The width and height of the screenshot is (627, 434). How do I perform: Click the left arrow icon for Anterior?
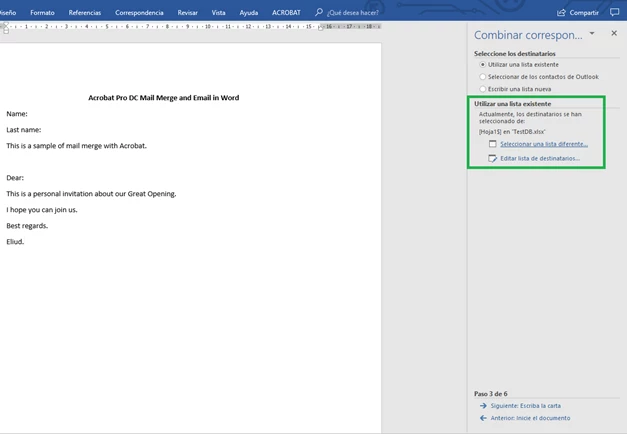click(x=483, y=418)
